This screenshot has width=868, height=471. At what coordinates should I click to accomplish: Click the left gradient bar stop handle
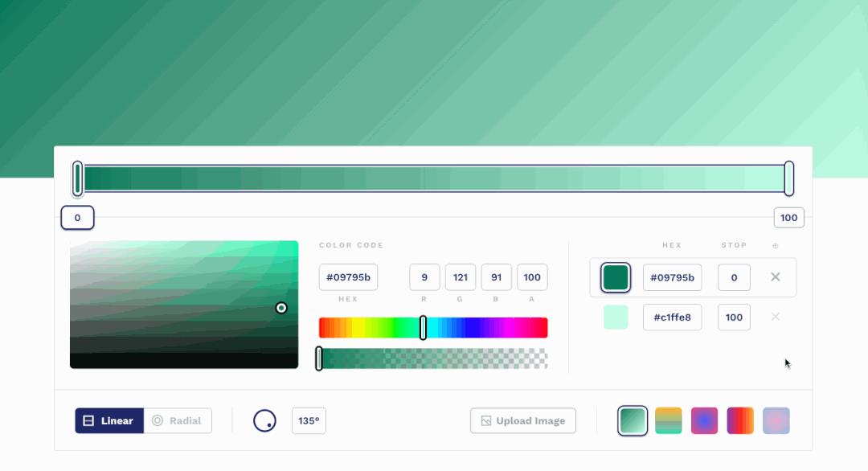(78, 178)
